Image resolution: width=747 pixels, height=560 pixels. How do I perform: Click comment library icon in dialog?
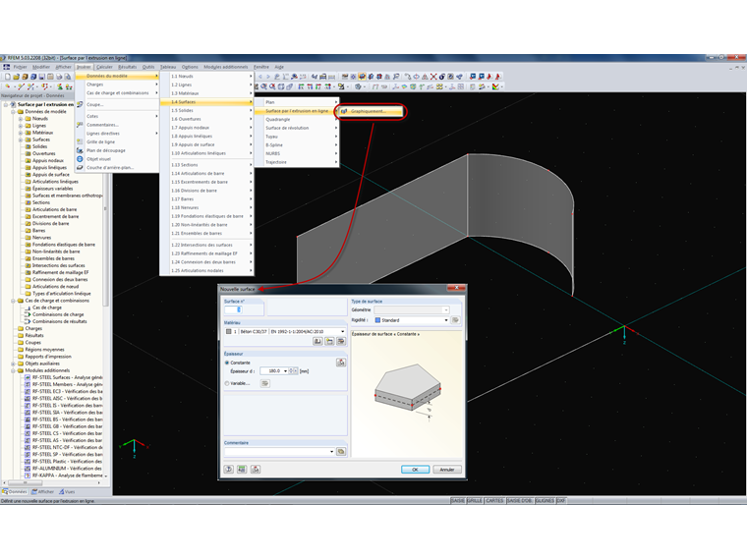coord(341,451)
